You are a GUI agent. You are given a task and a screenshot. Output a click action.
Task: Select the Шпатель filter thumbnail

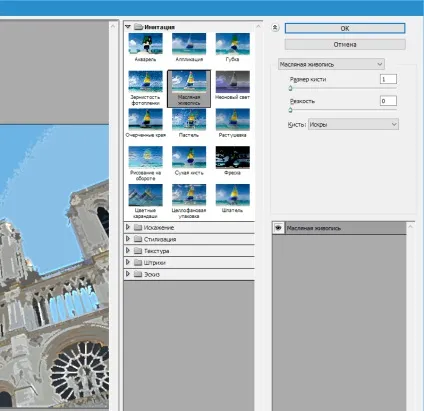(233, 195)
